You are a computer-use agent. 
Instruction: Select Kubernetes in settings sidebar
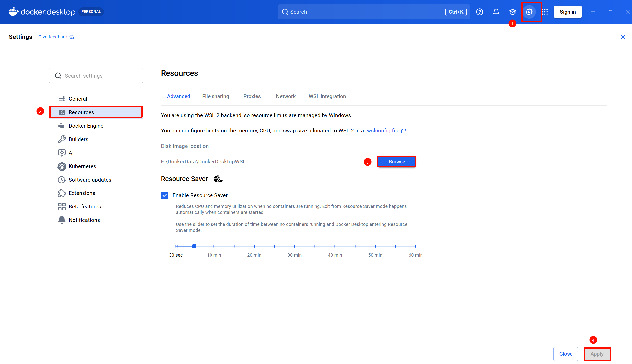(x=82, y=166)
